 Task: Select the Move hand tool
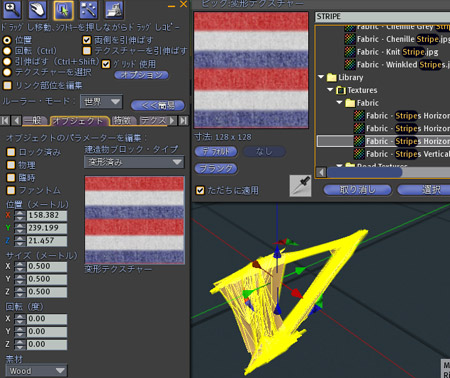click(x=37, y=10)
